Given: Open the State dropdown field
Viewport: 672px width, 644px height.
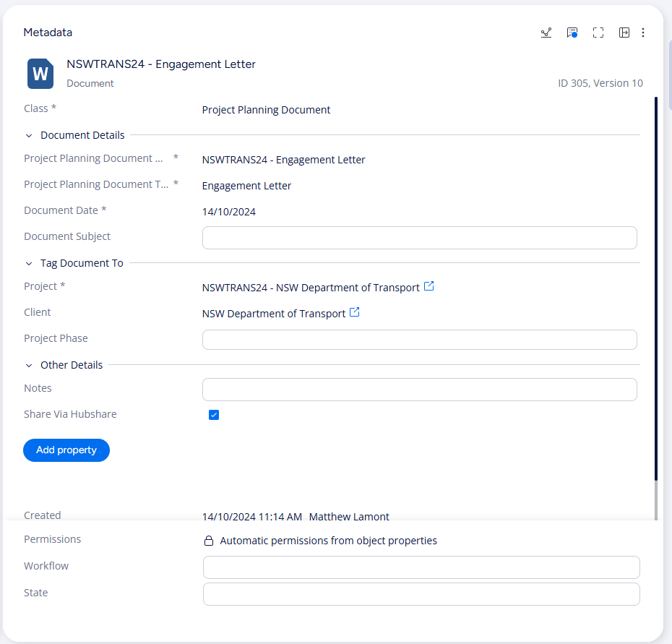Looking at the screenshot, I should pos(421,594).
